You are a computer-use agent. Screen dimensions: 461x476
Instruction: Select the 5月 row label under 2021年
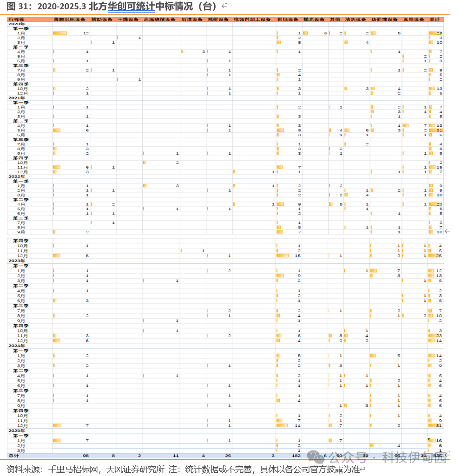point(21,130)
